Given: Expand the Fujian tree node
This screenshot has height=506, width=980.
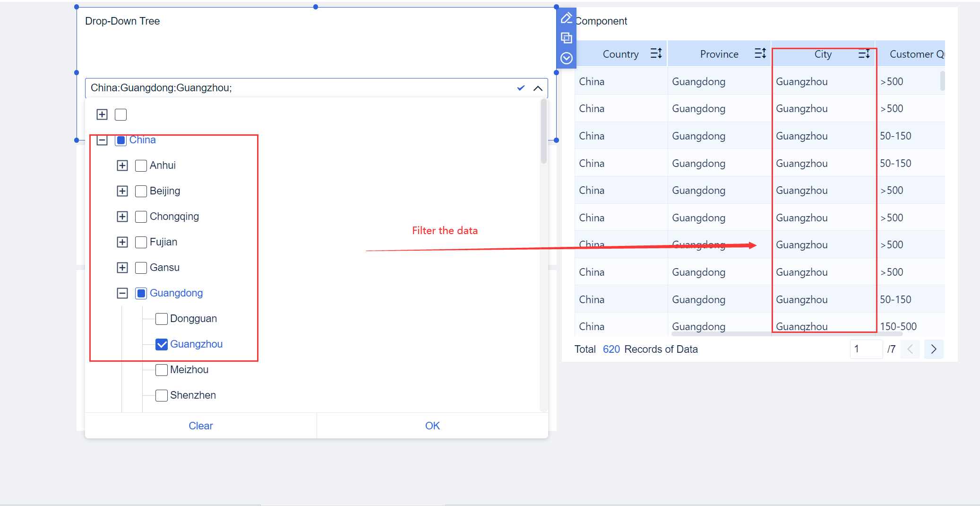Looking at the screenshot, I should click(122, 242).
